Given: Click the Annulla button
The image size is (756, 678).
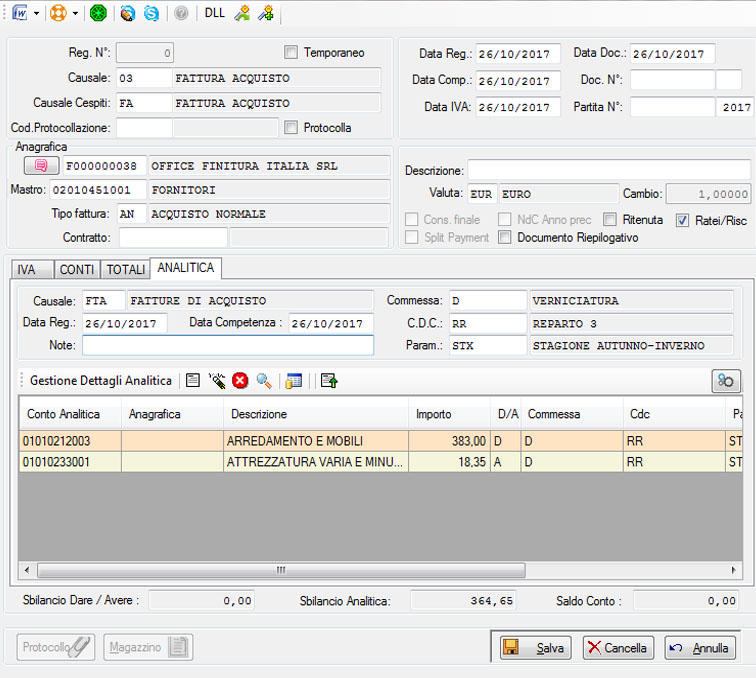Looking at the screenshot, I should (x=700, y=648).
